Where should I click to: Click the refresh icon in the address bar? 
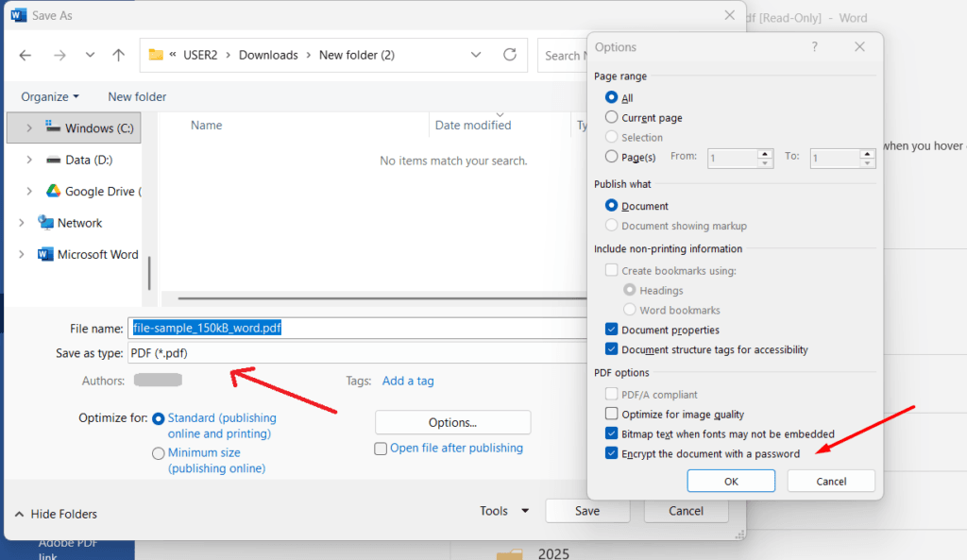(509, 55)
